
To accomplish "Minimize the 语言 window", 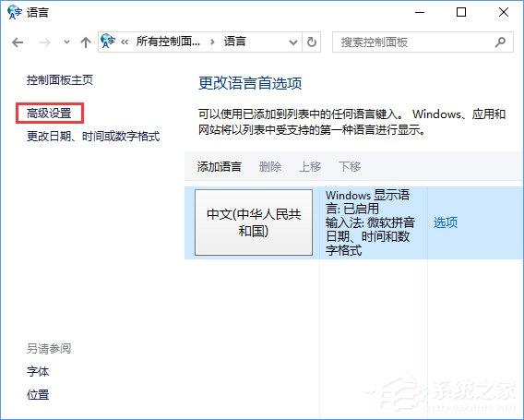I will [x=420, y=12].
